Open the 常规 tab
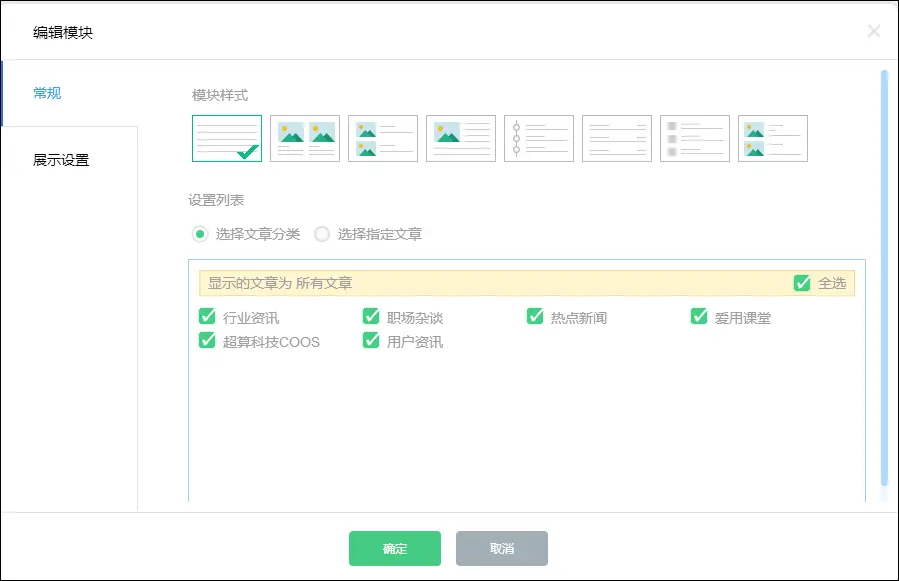This screenshot has height=581, width=899. click(x=47, y=93)
